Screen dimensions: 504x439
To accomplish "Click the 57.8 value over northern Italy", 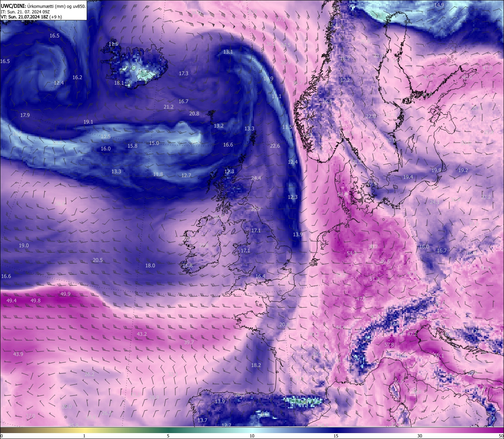I will 389,345.
